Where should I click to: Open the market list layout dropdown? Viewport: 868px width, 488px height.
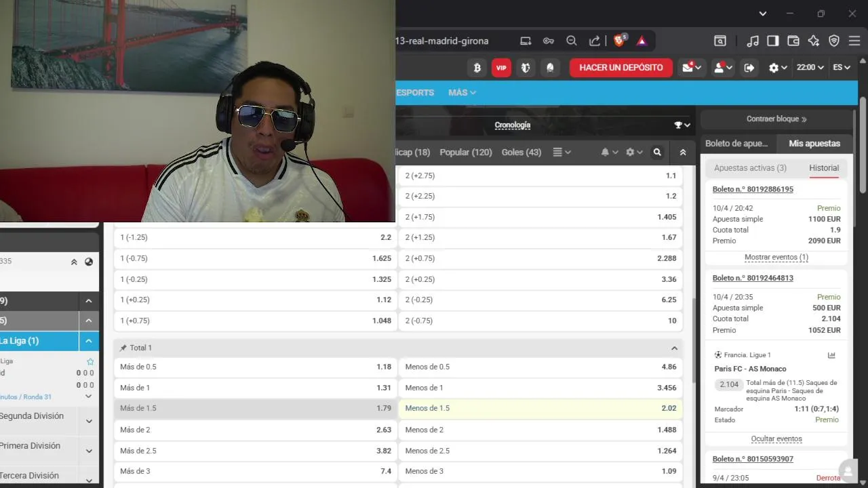562,152
